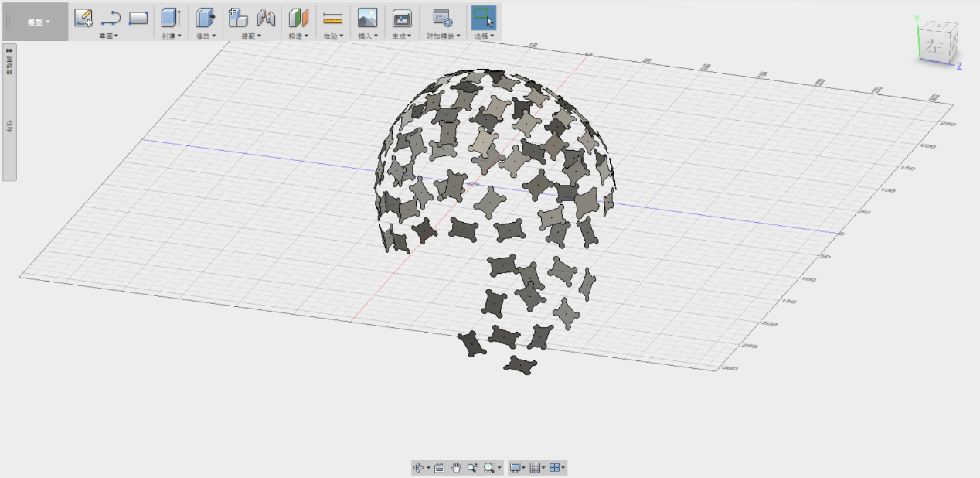Click the Press Pull icon in 修改

(x=205, y=17)
